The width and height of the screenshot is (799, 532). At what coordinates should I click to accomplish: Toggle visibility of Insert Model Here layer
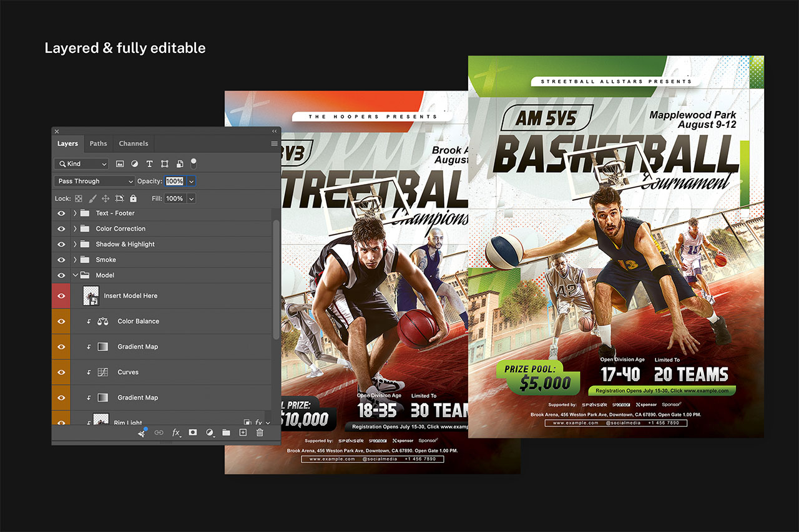click(x=61, y=296)
